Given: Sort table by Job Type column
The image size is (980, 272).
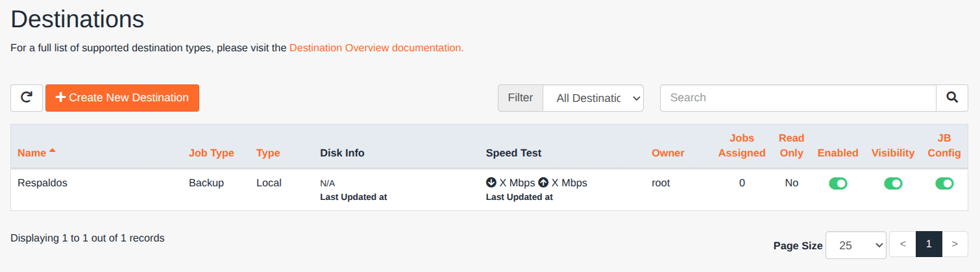Looking at the screenshot, I should tap(211, 153).
